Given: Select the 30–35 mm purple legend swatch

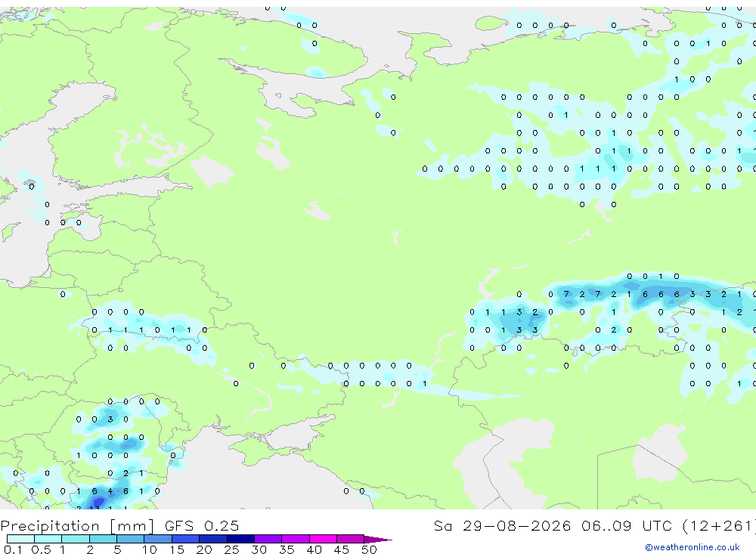Looking at the screenshot, I should coord(268,539).
